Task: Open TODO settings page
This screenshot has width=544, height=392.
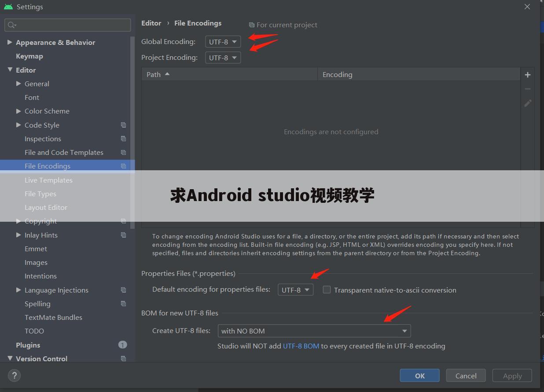Action: (x=34, y=331)
